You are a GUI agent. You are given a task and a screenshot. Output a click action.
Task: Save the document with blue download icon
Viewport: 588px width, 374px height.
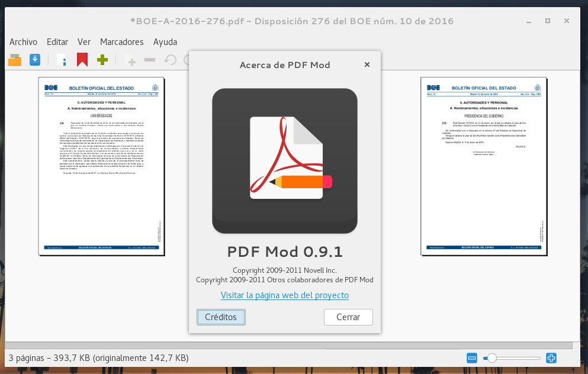(35, 60)
